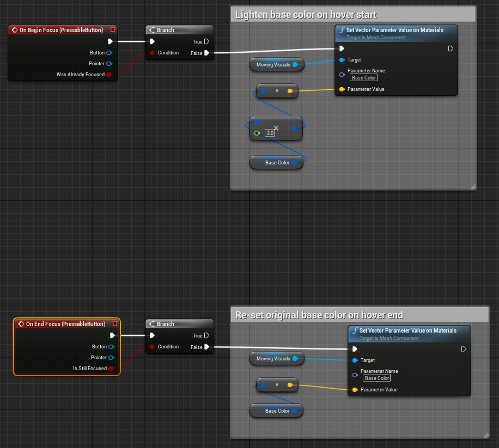This screenshot has width=499, height=448.
Task: Click the True exec pin of the Branch after On Begin Focus
Action: tap(206, 41)
